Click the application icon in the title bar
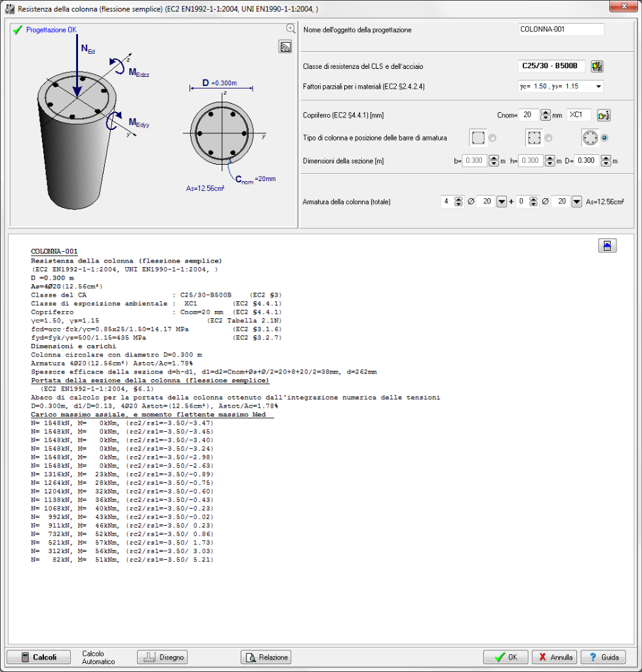The width and height of the screenshot is (642, 672). coord(9,9)
